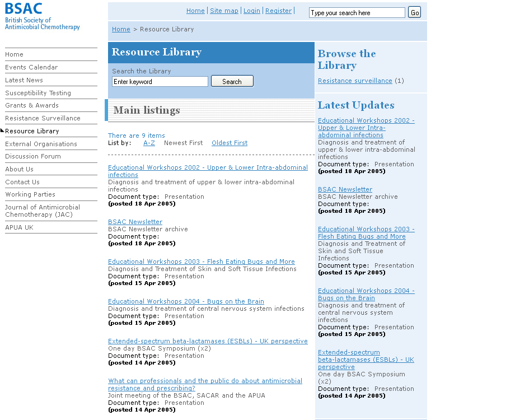Open Educational Workshops 2004 main listing

click(x=186, y=301)
